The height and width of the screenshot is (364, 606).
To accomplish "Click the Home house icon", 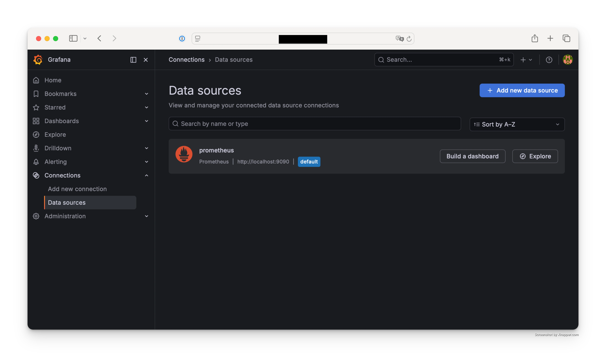I will click(x=36, y=80).
